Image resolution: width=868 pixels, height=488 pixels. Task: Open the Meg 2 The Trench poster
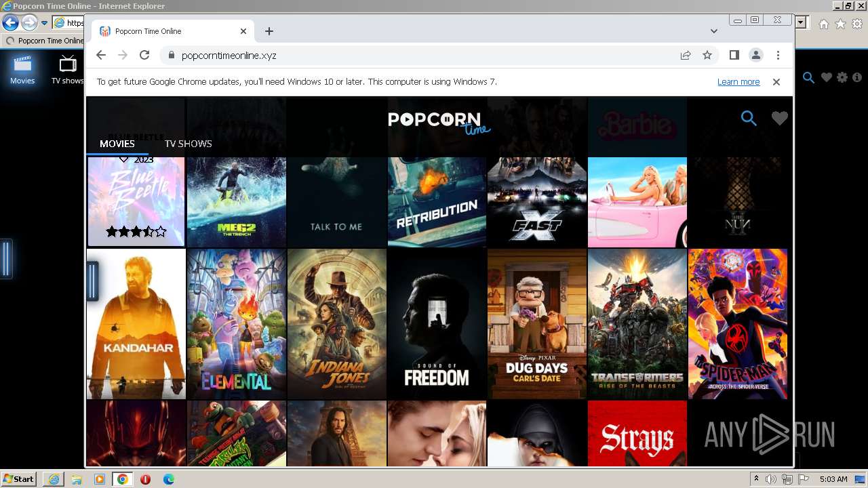236,201
